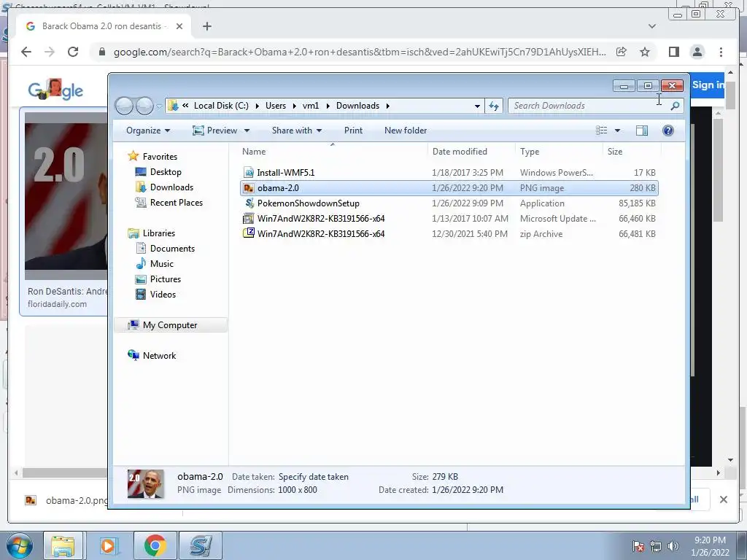Click Preview in the Explorer toolbar
The width and height of the screenshot is (747, 560).
(x=215, y=131)
